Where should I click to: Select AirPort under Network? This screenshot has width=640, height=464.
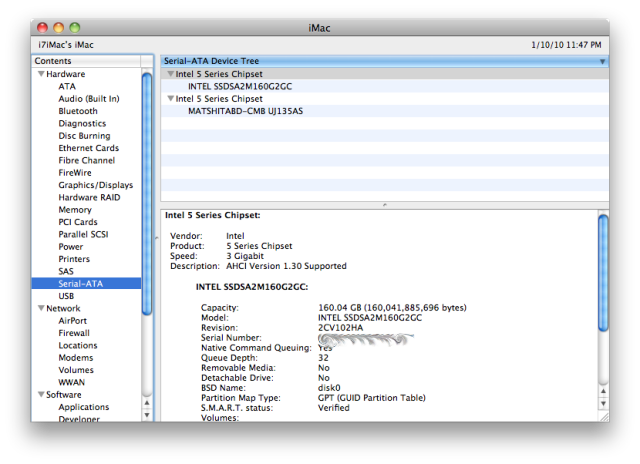click(x=72, y=321)
